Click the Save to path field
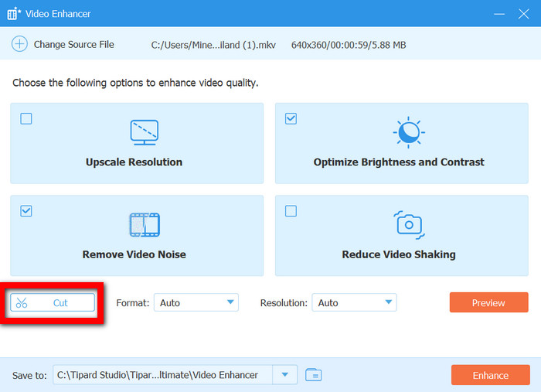Image resolution: width=541 pixels, height=392 pixels. point(164,375)
